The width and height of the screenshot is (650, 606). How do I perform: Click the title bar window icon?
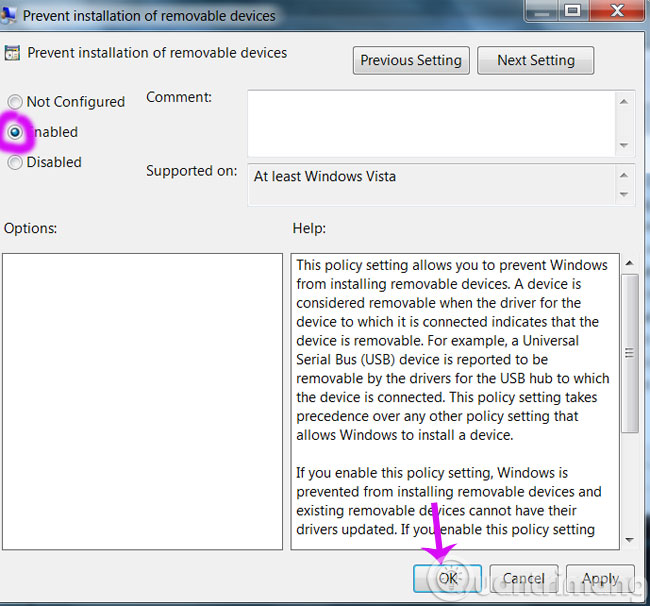pyautogui.click(x=8, y=15)
